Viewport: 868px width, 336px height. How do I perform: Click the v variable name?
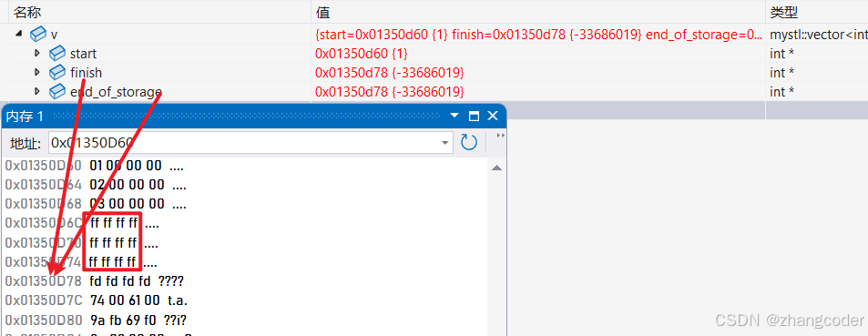55,35
